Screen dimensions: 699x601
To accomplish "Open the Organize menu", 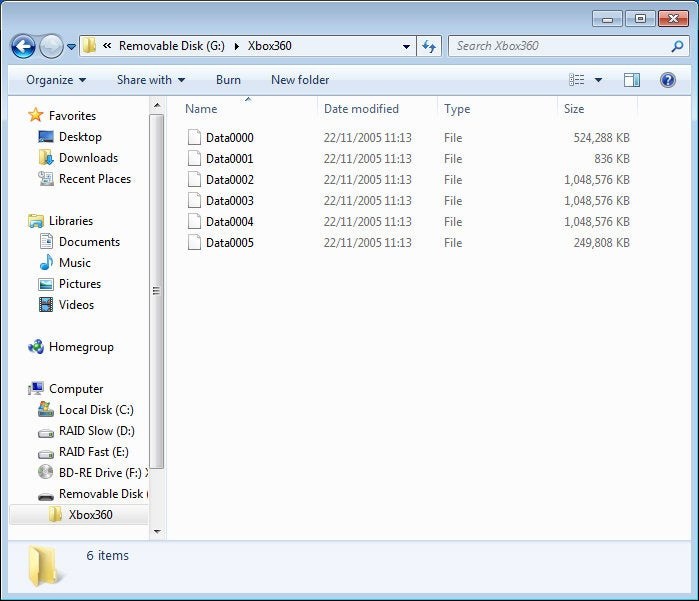I will (x=55, y=80).
